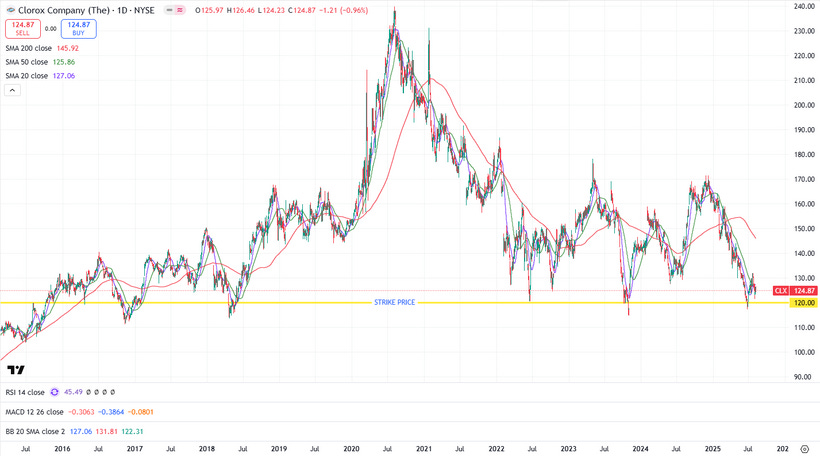820x456 pixels.
Task: Collapse the indicator legend with the chevron
Action: 13,90
